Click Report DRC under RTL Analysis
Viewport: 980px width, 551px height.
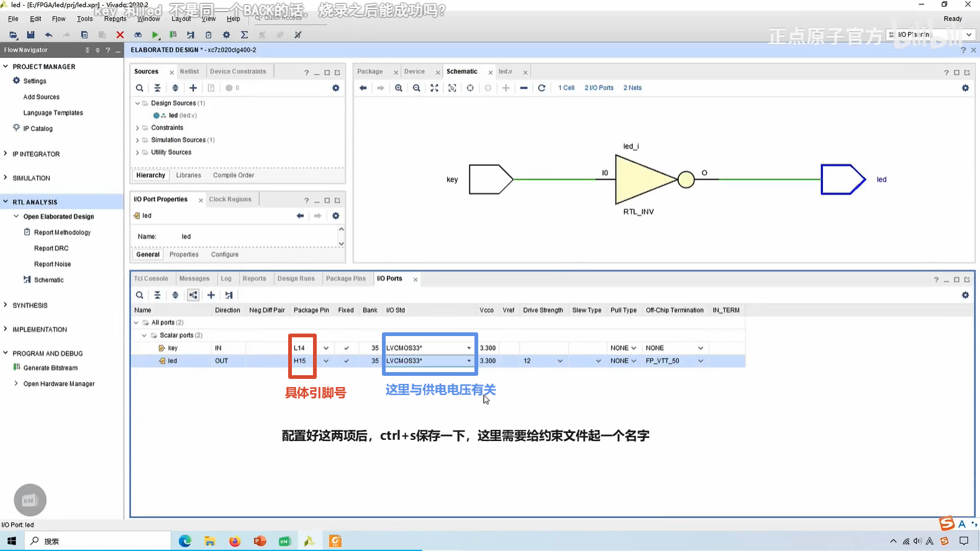coord(52,248)
